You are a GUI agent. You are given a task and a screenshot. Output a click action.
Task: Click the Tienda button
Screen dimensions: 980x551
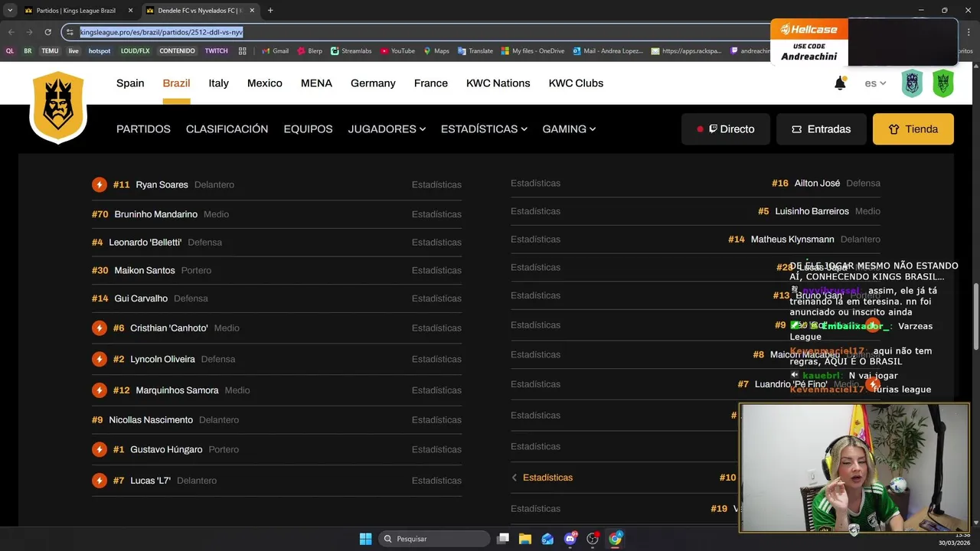(913, 129)
